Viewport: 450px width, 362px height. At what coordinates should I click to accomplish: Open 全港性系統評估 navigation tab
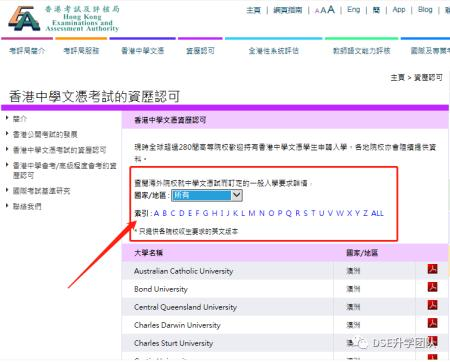[273, 51]
